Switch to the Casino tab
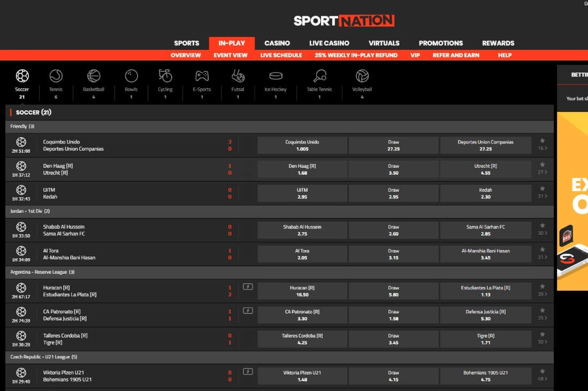 point(277,43)
